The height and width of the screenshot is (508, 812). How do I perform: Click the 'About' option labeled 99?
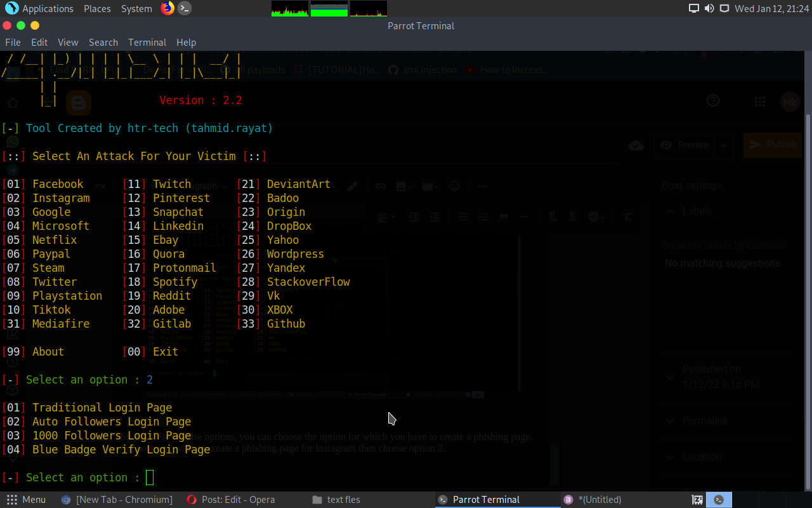48,352
